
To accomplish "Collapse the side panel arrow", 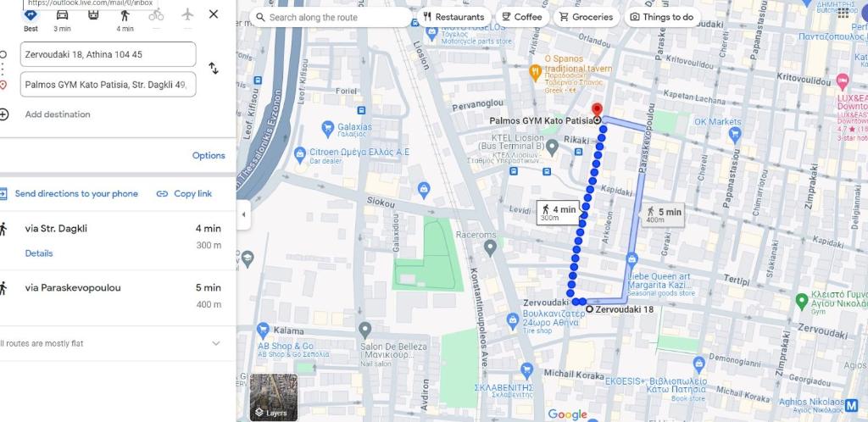I will (243, 214).
